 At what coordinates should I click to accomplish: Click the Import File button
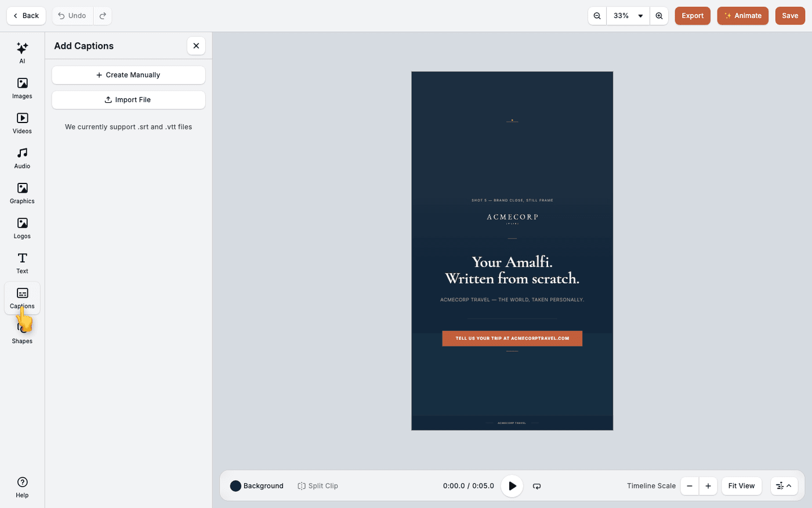pyautogui.click(x=128, y=100)
